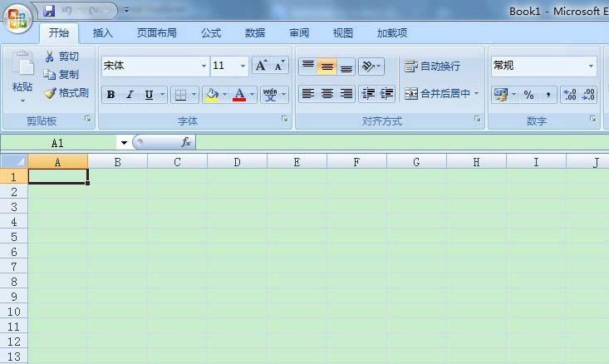Screen dimensions: 609x364
Task: Toggle Italic formatting
Action: [130, 95]
